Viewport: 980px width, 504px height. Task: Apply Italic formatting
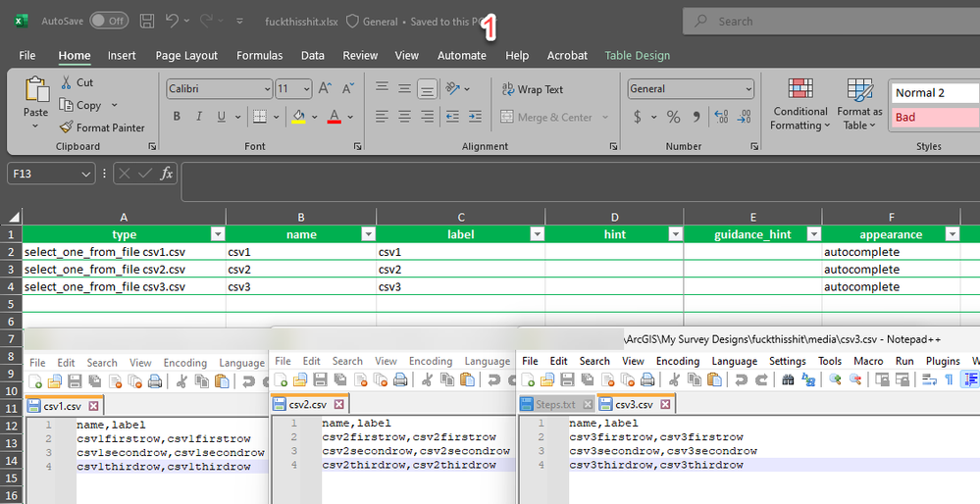click(199, 116)
